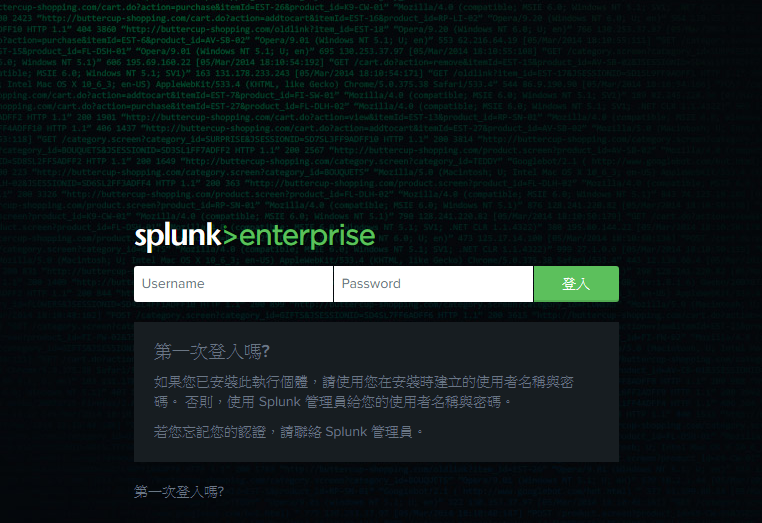Click the paragraph starting with 如果您已安裝此執行個體

coord(364,392)
